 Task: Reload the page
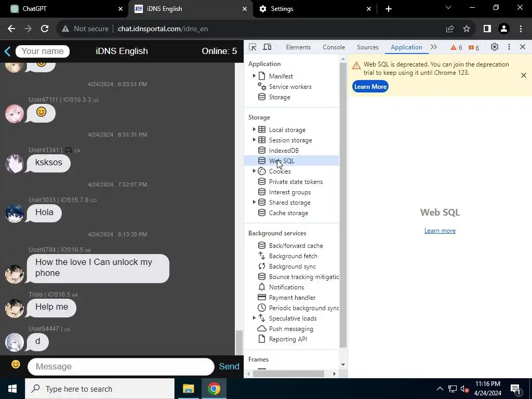click(x=45, y=29)
